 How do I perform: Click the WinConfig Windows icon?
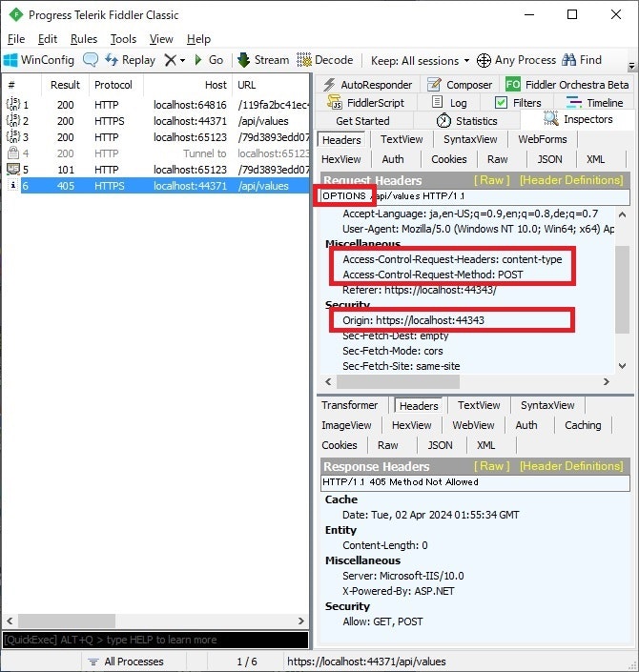click(x=10, y=60)
